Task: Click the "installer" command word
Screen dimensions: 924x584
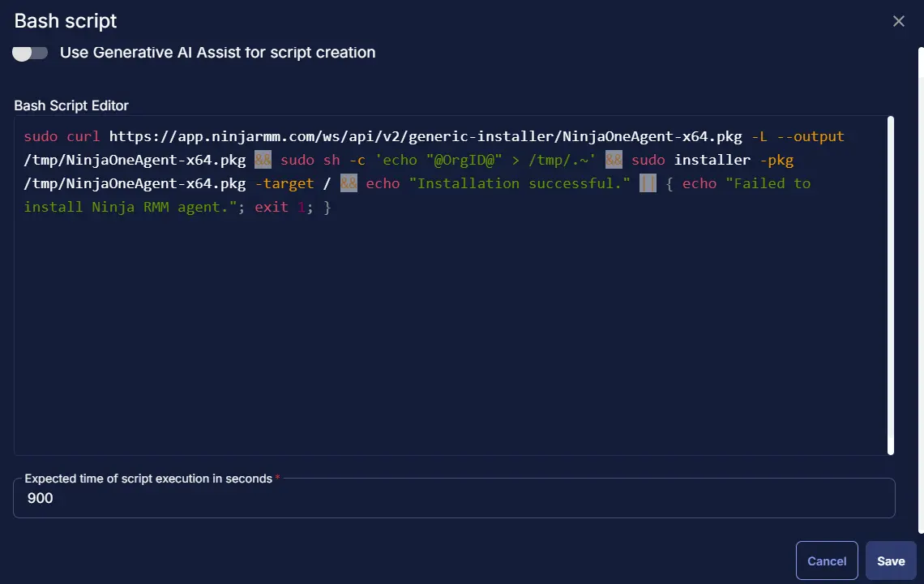Action: pos(712,160)
